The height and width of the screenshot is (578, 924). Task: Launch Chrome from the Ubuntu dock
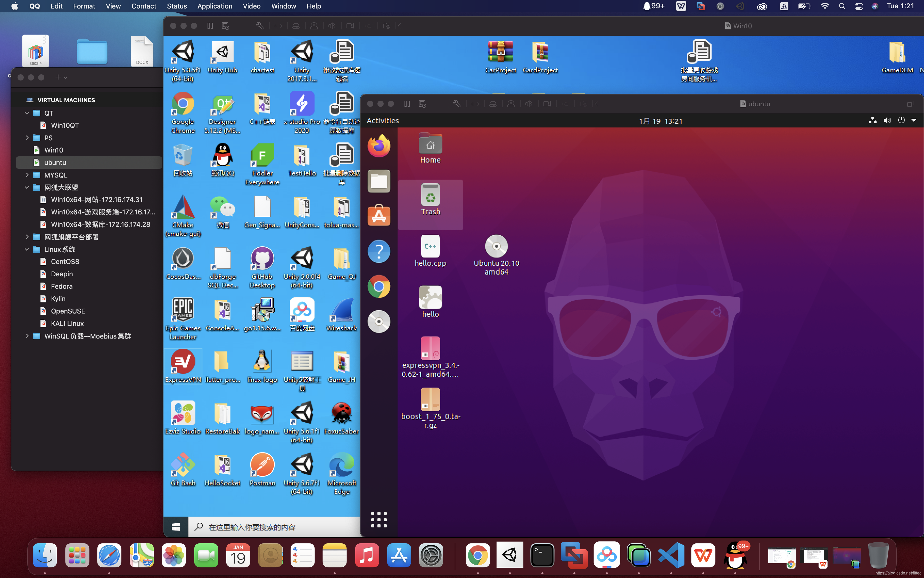pos(379,286)
